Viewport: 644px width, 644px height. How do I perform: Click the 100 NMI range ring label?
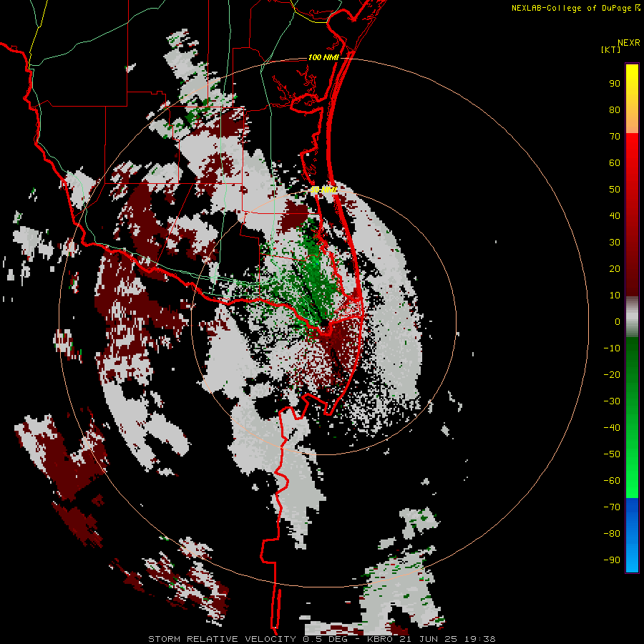[x=323, y=57]
